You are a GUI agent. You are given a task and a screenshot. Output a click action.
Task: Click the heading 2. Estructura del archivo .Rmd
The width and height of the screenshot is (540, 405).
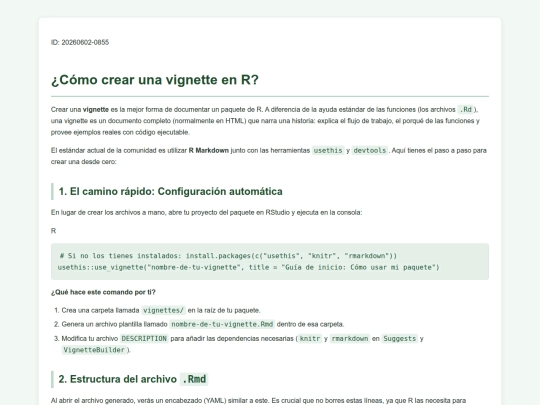click(x=133, y=379)
